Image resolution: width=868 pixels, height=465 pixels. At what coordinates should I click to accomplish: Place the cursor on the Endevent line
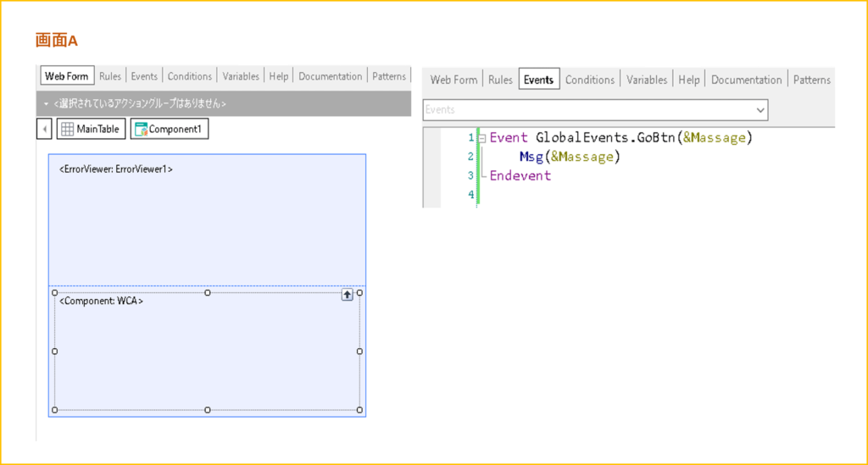tap(520, 176)
